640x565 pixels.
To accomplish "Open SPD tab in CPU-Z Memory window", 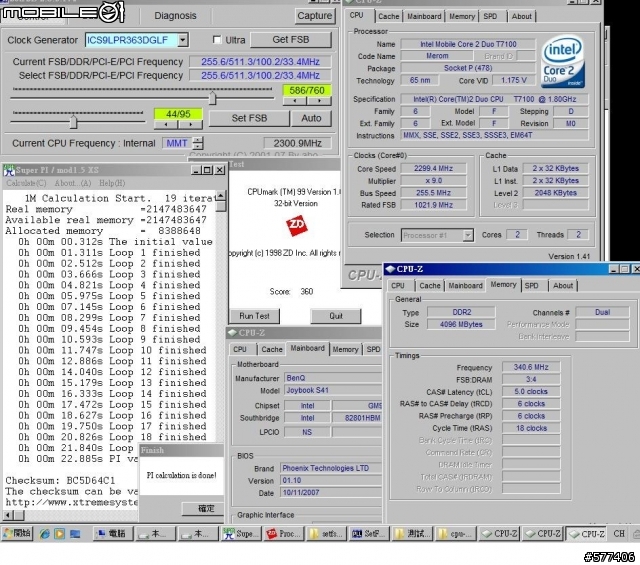I will (531, 286).
